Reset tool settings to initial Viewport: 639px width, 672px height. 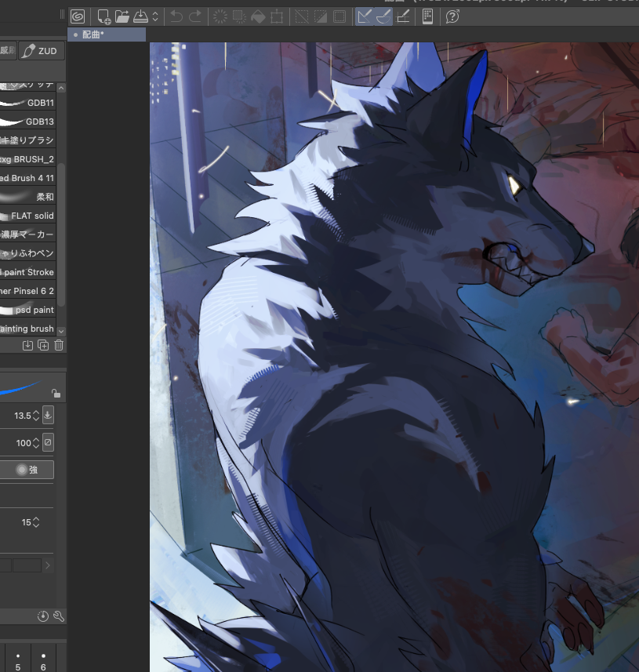click(x=43, y=616)
